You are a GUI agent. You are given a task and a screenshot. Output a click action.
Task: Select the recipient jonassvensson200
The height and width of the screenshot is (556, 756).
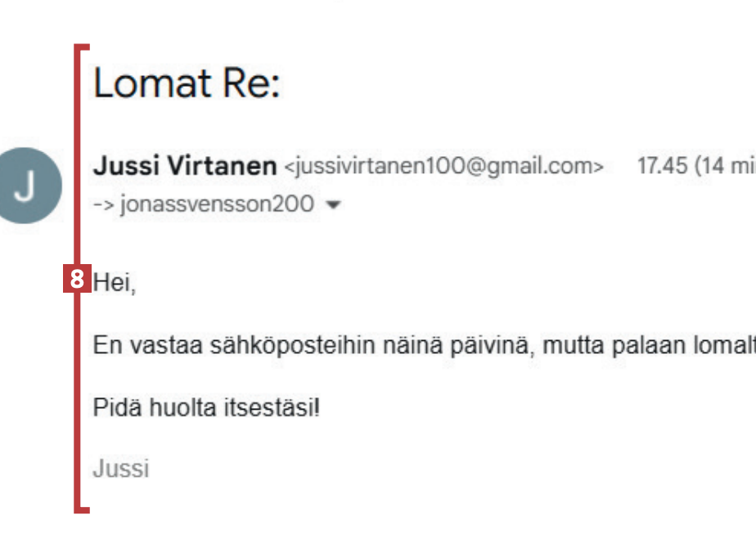216,204
